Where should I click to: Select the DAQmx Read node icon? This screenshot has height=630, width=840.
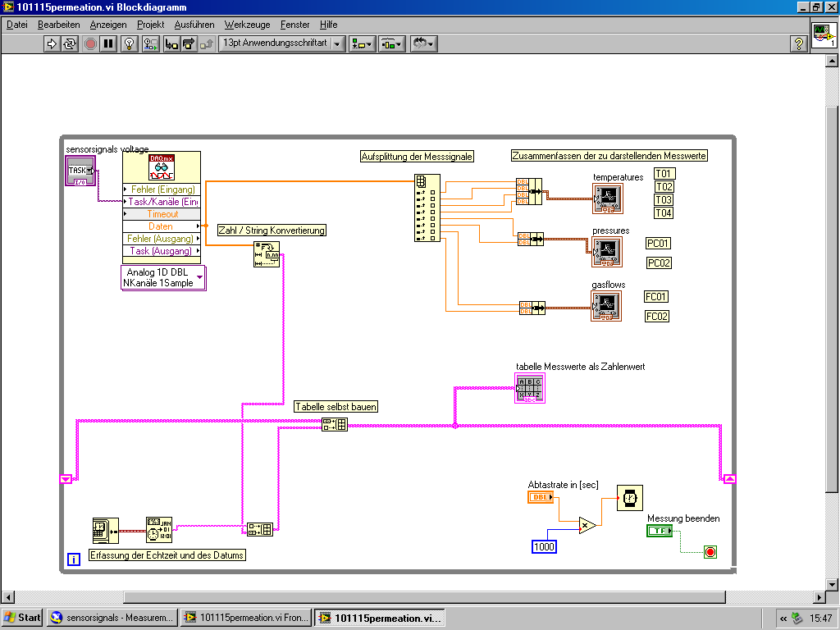[x=162, y=167]
